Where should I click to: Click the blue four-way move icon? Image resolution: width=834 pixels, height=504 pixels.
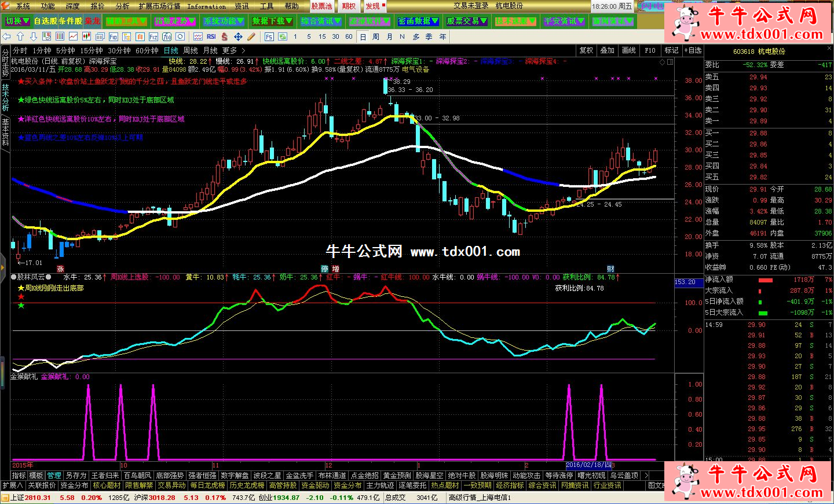[x=238, y=36]
